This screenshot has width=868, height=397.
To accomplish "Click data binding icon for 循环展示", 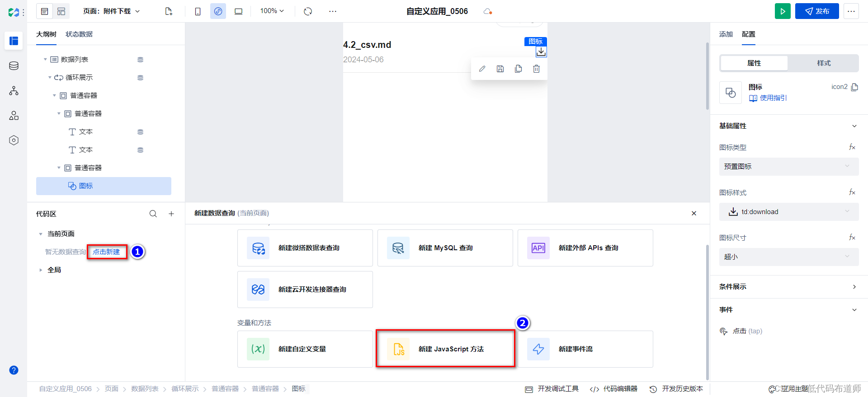I will (141, 78).
